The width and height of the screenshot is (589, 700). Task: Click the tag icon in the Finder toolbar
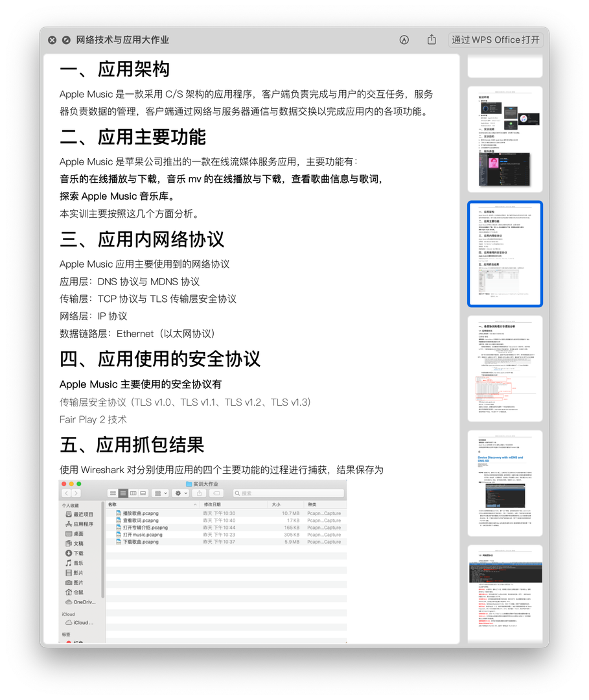pyautogui.click(x=216, y=493)
